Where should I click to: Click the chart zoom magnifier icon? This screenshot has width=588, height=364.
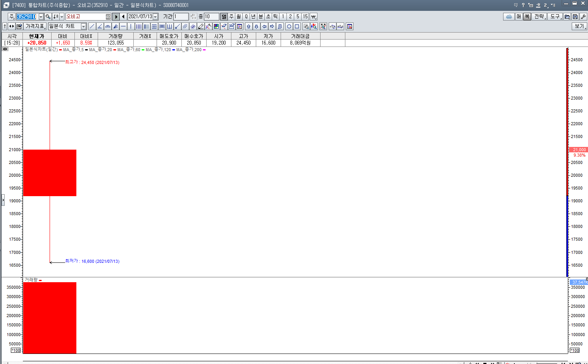pyautogui.click(x=306, y=26)
